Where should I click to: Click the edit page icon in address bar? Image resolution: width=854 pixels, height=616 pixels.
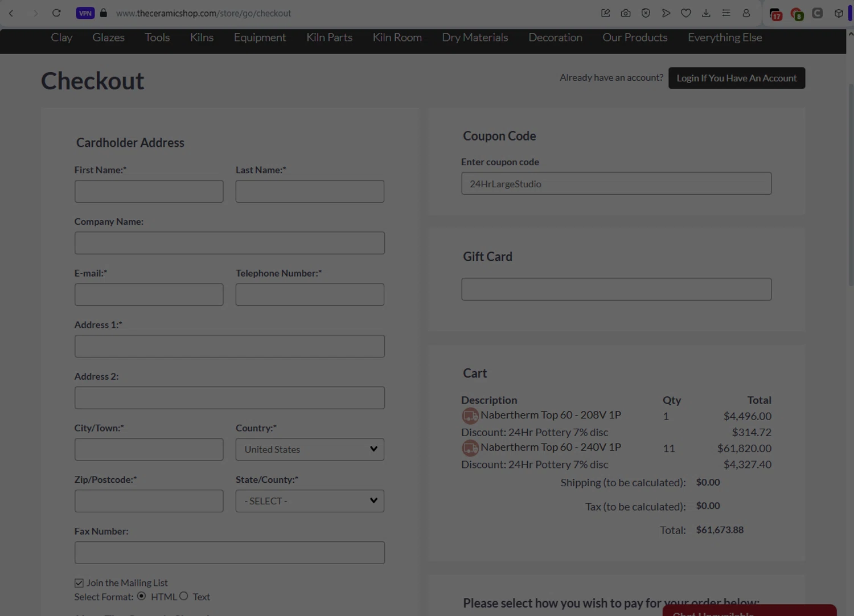click(605, 13)
